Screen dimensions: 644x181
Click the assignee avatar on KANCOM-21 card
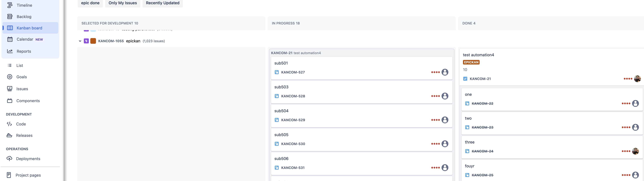click(637, 79)
